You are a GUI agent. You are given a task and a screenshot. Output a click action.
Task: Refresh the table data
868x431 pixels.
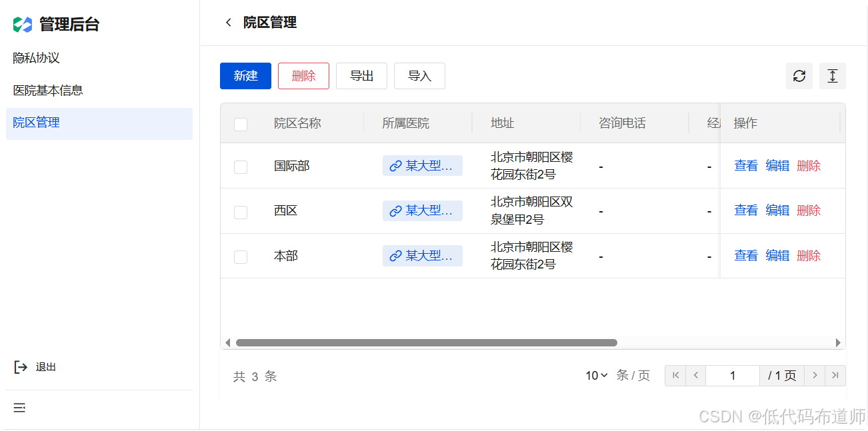[799, 76]
